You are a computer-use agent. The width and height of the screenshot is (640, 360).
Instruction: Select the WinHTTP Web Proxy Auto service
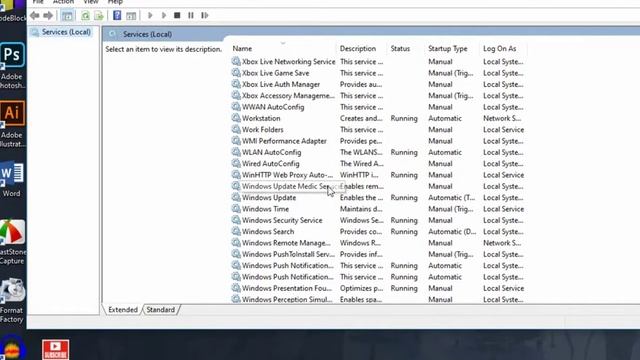pos(287,175)
